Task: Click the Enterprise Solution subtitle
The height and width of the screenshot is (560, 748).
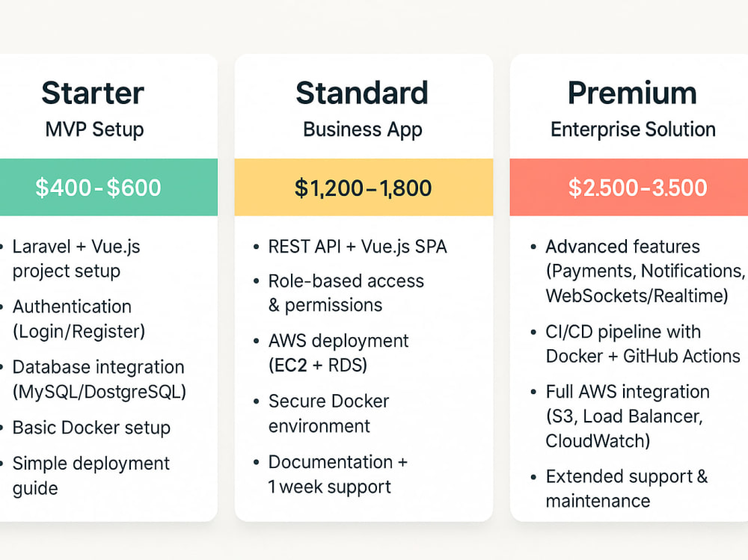Action: coord(633,130)
